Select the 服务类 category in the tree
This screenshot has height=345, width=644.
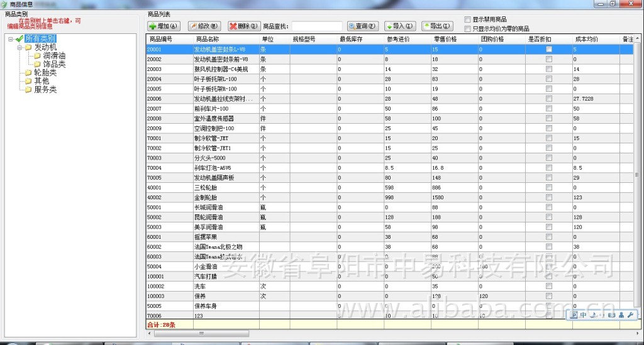click(x=45, y=89)
